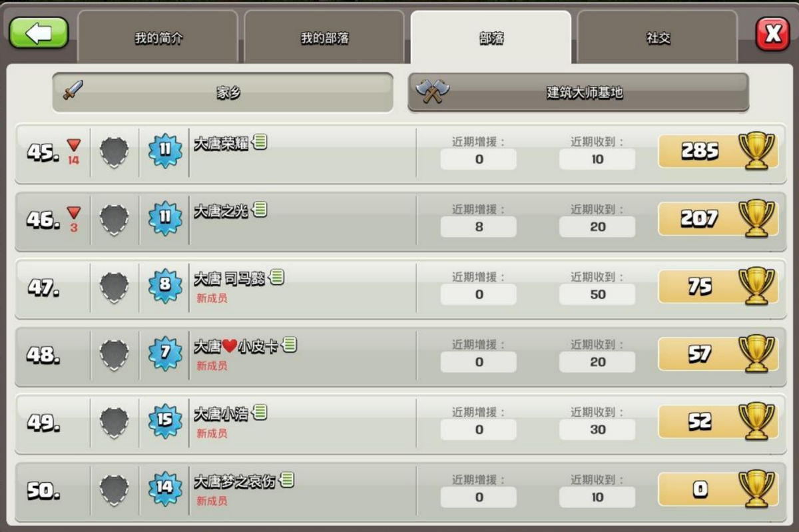Click the level 15 badge of 大唐小浩
The height and width of the screenshot is (532, 799).
point(164,421)
